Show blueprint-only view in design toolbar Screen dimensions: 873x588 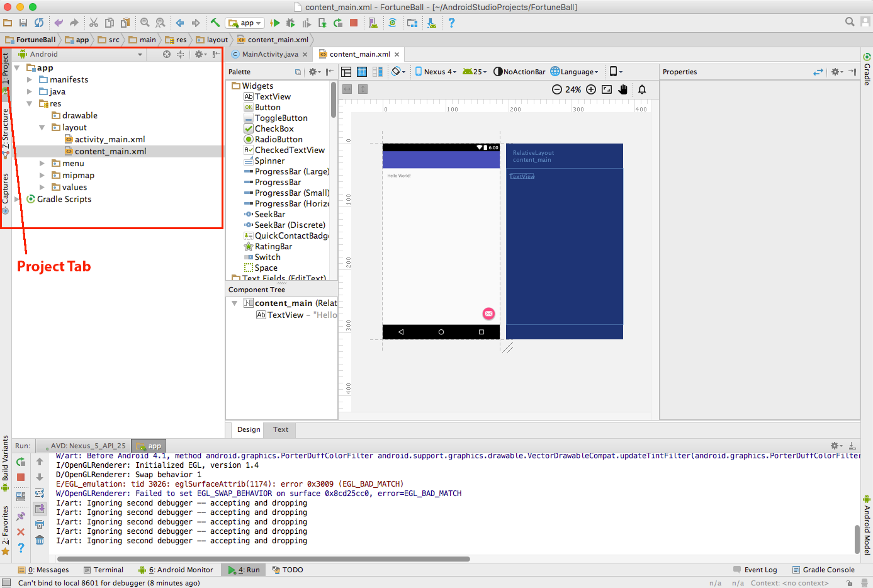362,72
